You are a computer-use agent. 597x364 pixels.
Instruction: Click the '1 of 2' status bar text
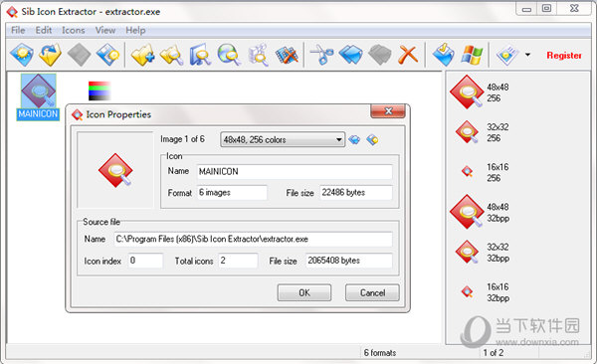point(494,353)
